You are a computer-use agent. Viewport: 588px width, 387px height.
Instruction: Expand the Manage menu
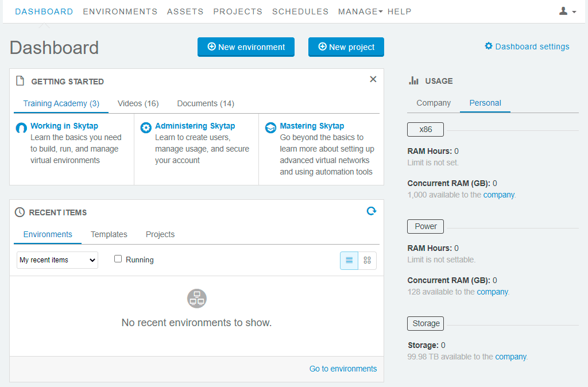pyautogui.click(x=361, y=11)
